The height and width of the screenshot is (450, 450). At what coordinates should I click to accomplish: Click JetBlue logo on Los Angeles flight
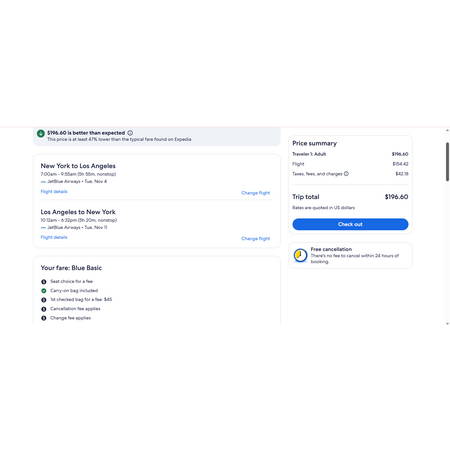[x=43, y=228]
